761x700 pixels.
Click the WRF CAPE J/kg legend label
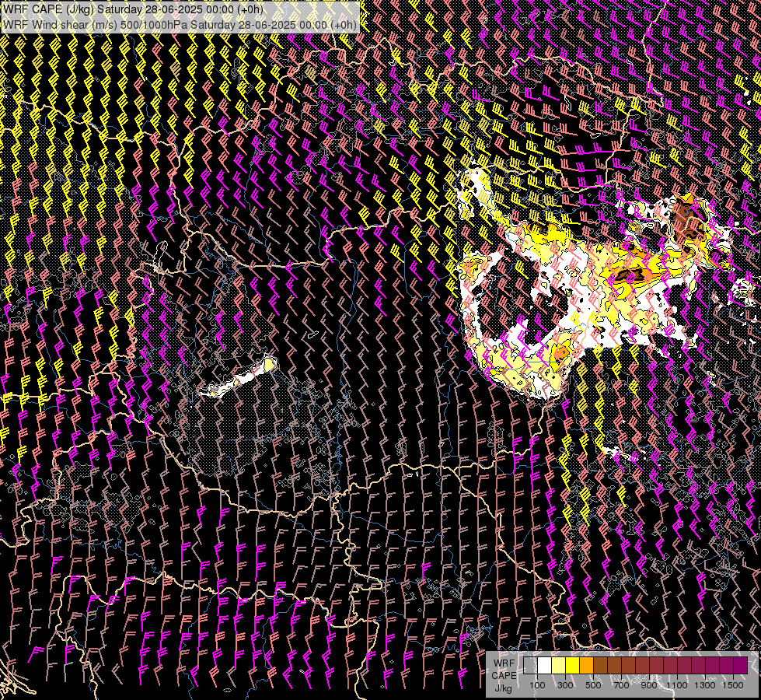coord(504,676)
